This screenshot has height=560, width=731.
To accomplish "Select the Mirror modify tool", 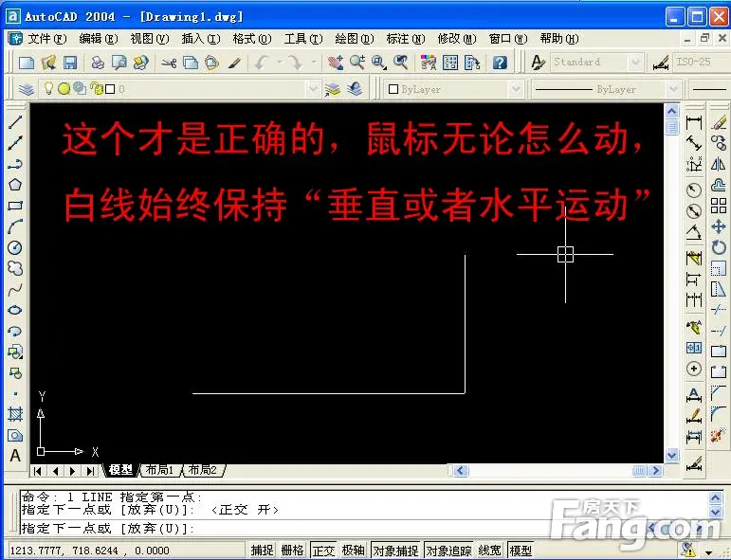I will point(719,164).
